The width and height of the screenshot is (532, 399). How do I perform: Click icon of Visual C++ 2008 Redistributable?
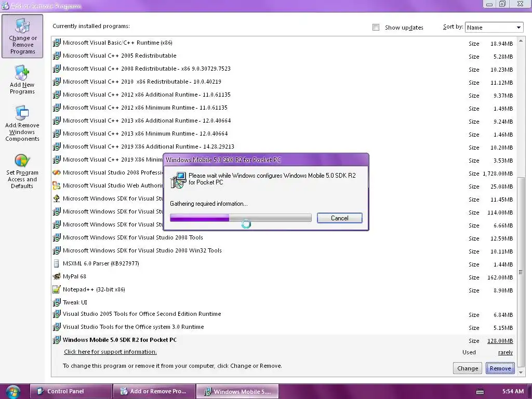pyautogui.click(x=57, y=69)
